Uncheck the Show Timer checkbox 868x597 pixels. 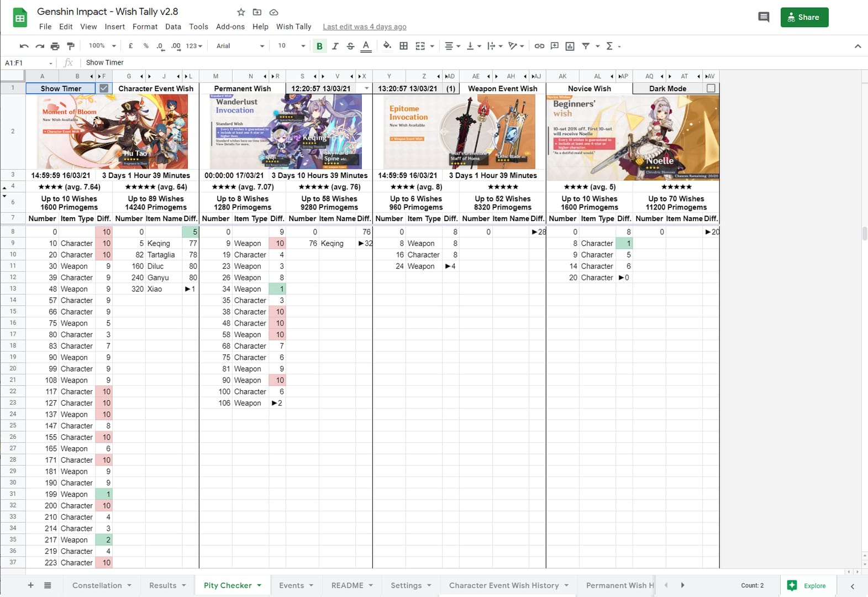coord(103,88)
